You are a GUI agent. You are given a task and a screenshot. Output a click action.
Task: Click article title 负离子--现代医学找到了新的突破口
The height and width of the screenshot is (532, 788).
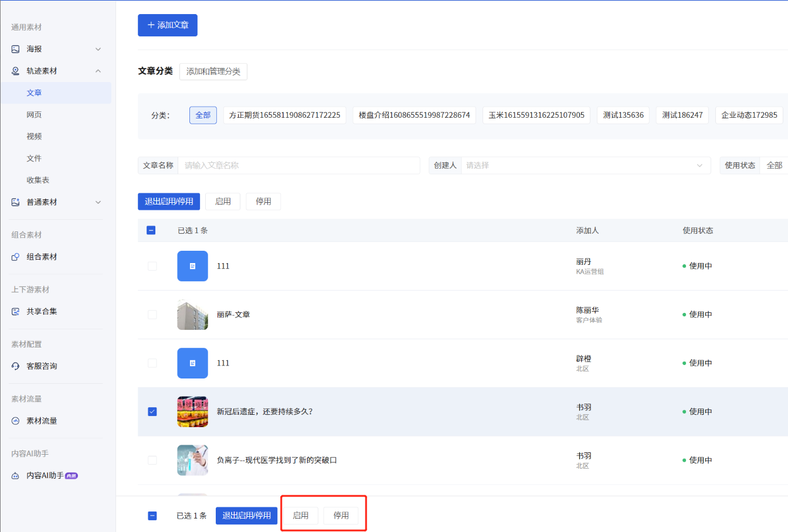point(277,461)
